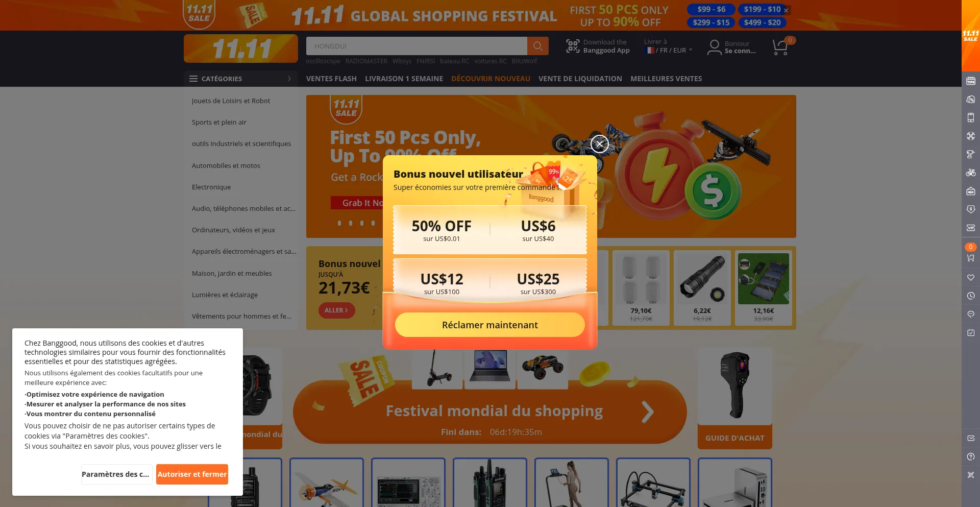The height and width of the screenshot is (507, 980).
Task: Click the Download Banggood App QR icon
Action: pos(573,46)
